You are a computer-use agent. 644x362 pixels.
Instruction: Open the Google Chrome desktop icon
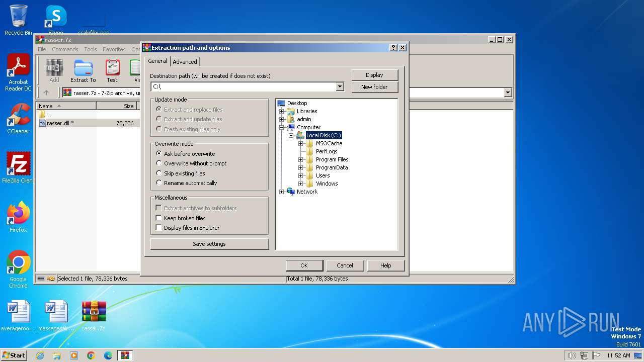click(18, 269)
